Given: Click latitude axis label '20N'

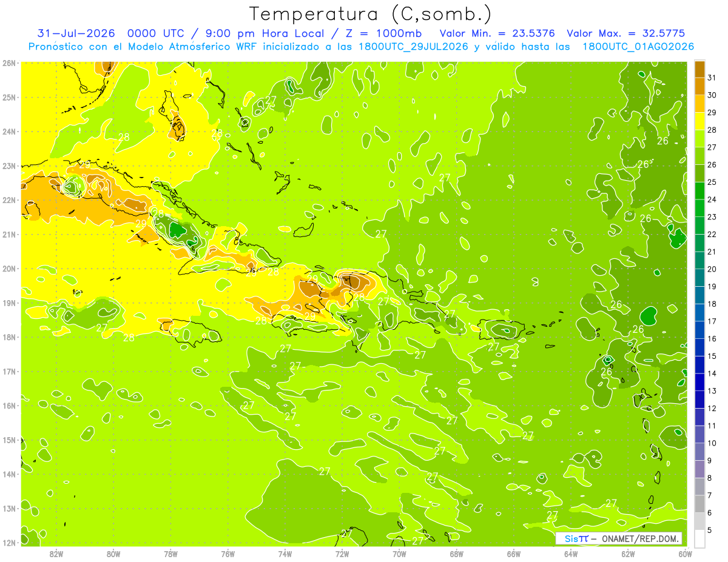Looking at the screenshot, I should click(9, 269).
